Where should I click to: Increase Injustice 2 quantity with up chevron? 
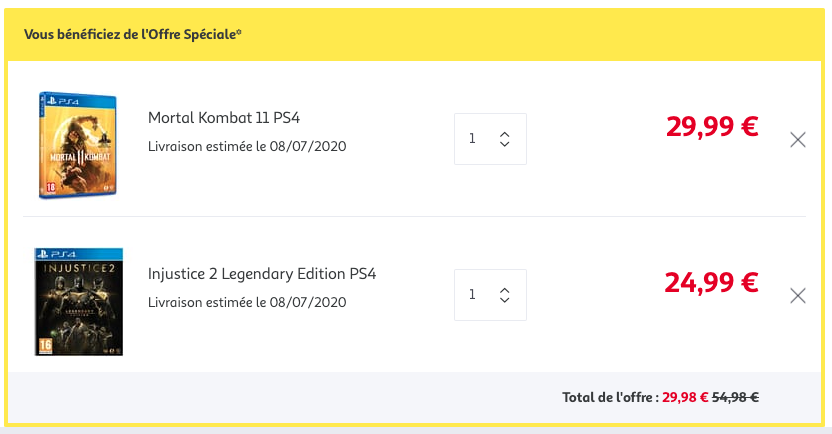(x=505, y=290)
